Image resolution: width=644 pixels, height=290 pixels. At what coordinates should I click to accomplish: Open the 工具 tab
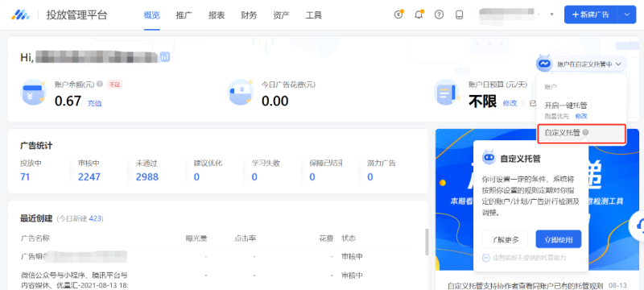click(x=314, y=15)
